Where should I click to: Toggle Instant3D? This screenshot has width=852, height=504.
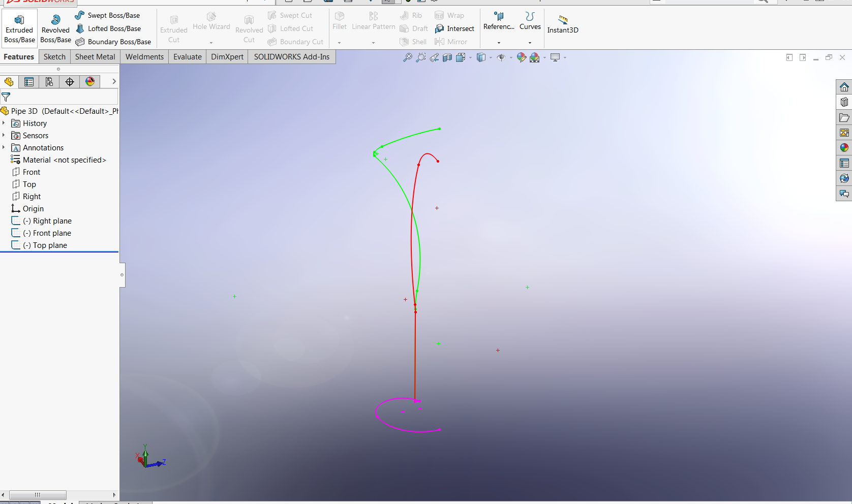(x=563, y=24)
